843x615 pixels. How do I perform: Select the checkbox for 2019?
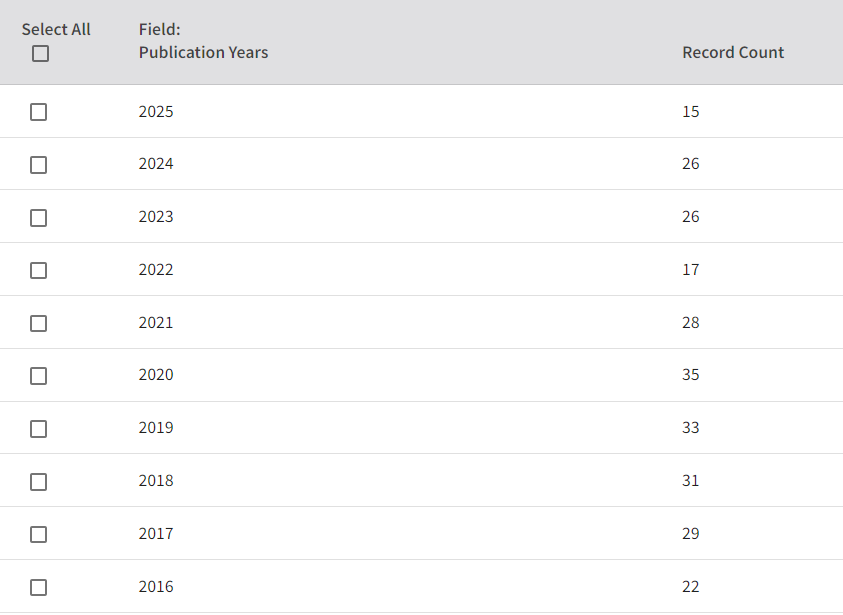pyautogui.click(x=38, y=428)
